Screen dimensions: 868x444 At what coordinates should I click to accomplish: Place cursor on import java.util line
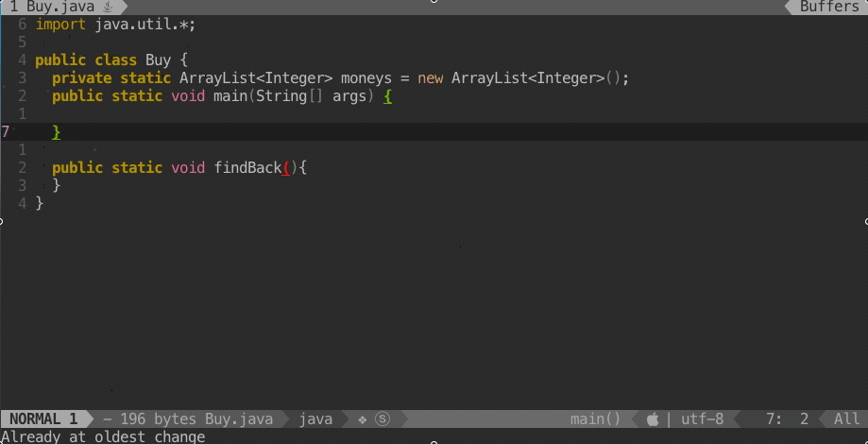tap(115, 25)
